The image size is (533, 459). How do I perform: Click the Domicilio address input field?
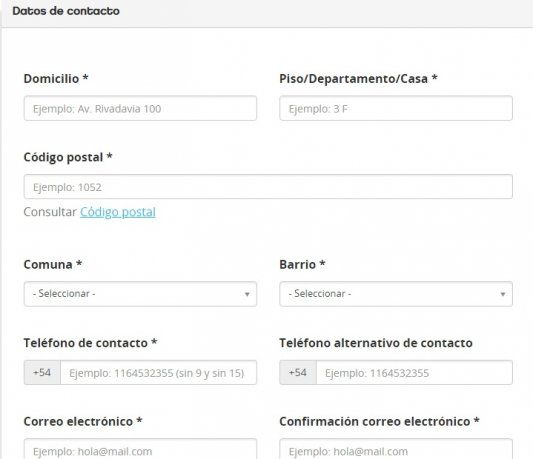[x=140, y=108]
